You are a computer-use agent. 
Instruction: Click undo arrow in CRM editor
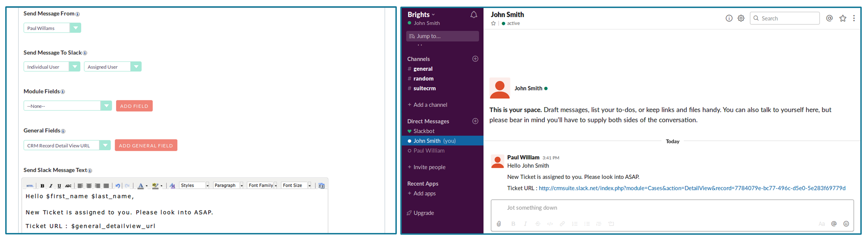(x=118, y=186)
